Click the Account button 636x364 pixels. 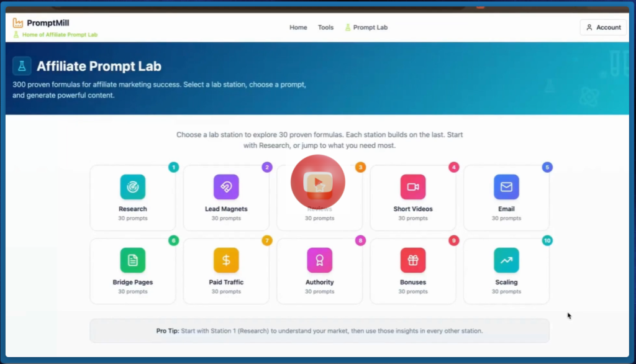[602, 27]
